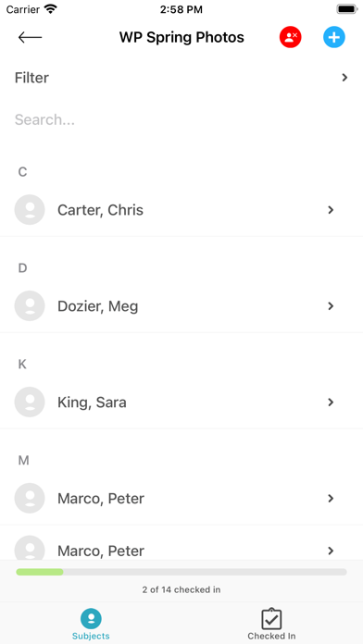Open chevron beside Dozier, Meg
363x644 pixels.
pyautogui.click(x=331, y=306)
